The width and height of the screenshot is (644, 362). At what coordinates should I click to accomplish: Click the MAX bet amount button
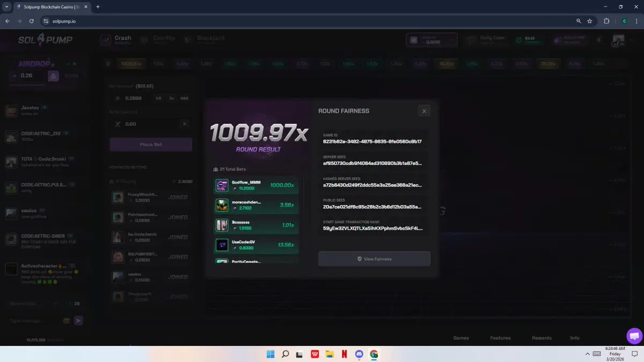click(184, 99)
